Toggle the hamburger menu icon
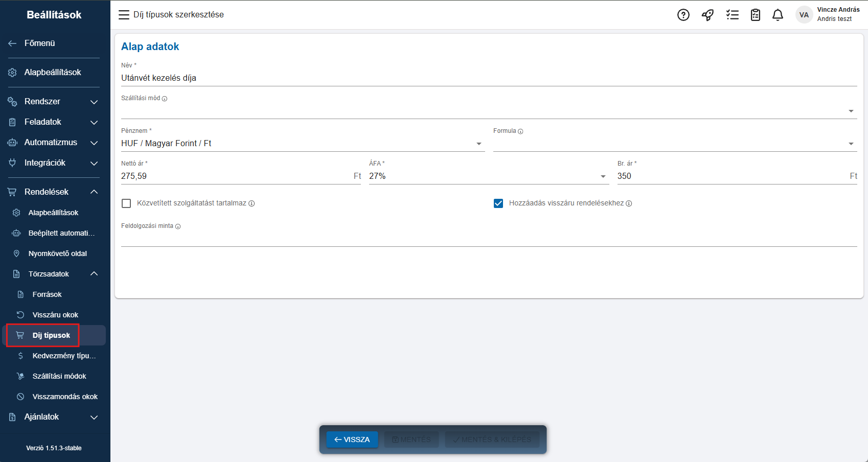This screenshot has height=462, width=868. 124,15
